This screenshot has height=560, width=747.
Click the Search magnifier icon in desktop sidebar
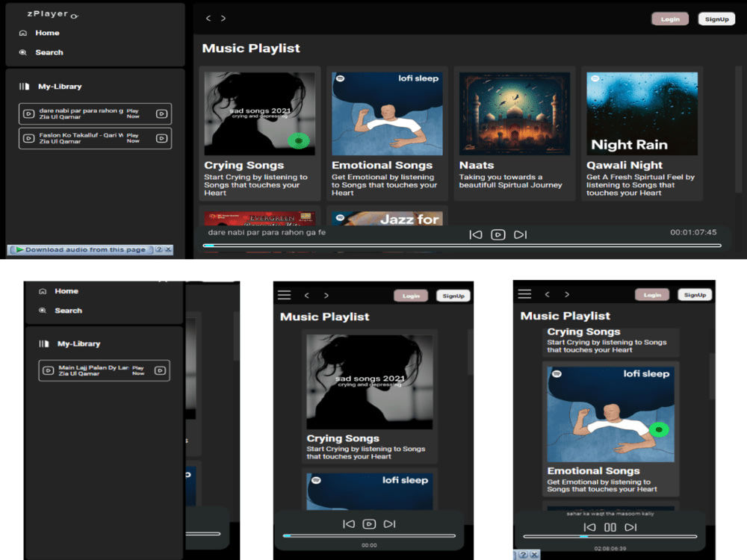[23, 52]
